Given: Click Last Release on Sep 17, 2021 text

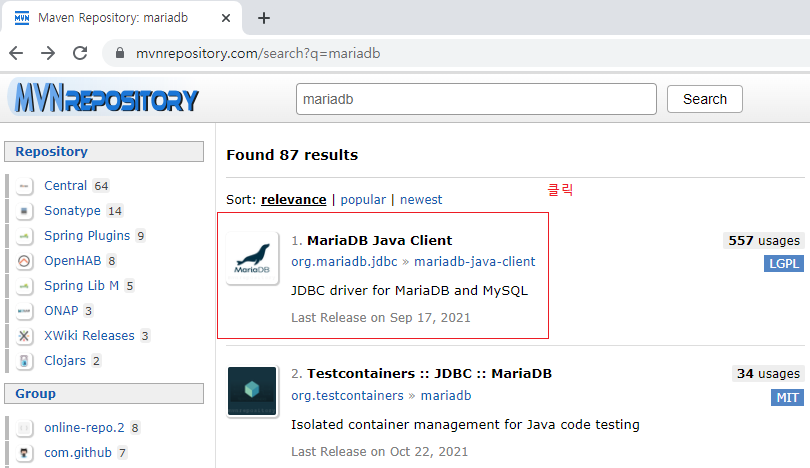Looking at the screenshot, I should 381,318.
